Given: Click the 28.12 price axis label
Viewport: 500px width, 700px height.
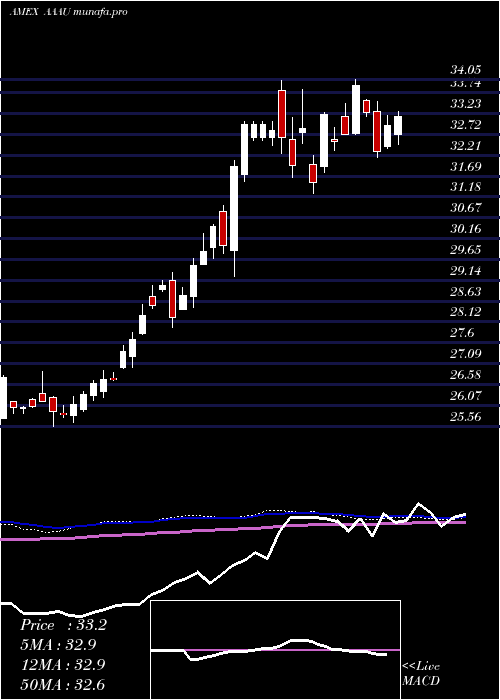Looking at the screenshot, I should [x=465, y=312].
